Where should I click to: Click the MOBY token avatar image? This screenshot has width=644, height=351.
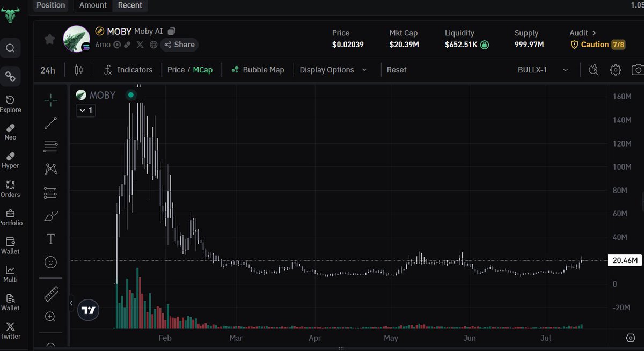coord(76,39)
